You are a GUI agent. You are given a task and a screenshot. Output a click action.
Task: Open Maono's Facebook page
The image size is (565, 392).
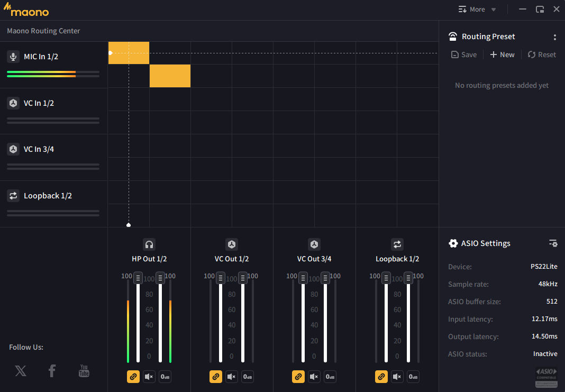pos(52,370)
